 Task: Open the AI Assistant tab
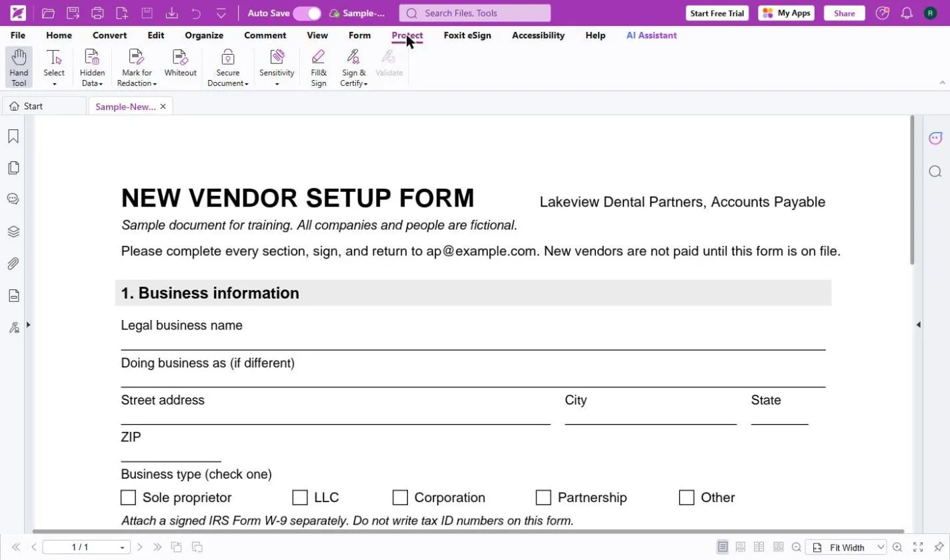pos(651,35)
